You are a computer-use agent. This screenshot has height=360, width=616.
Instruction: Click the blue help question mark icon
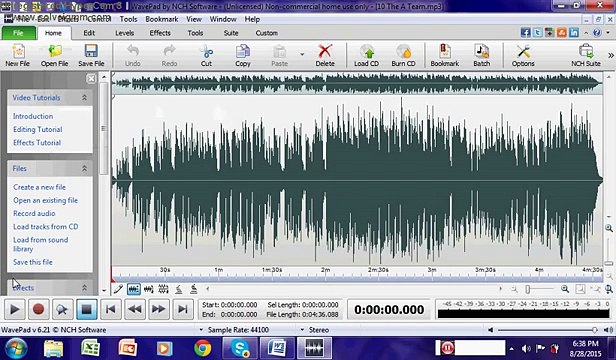597,33
